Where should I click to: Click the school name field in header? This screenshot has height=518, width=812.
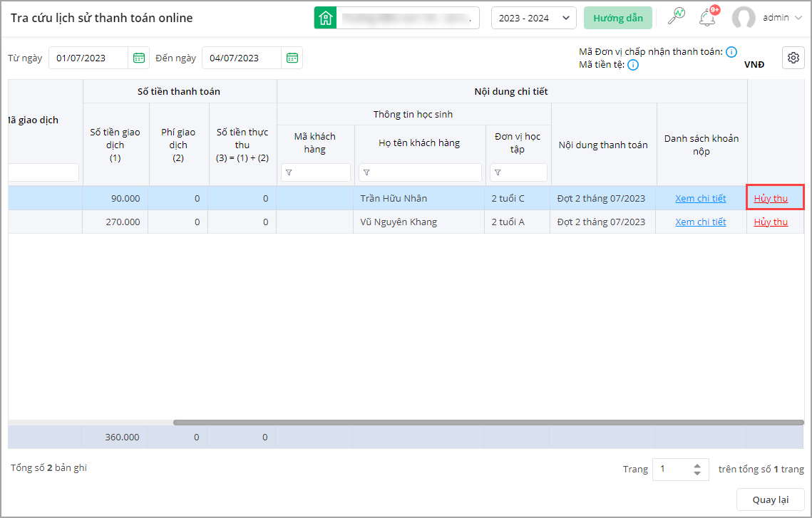click(x=408, y=18)
